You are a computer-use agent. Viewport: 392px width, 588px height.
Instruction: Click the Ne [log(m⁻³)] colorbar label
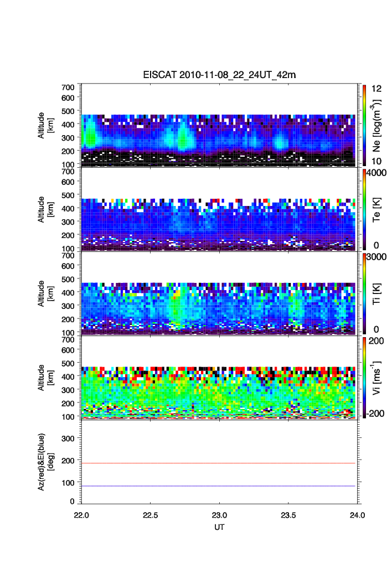(378, 125)
